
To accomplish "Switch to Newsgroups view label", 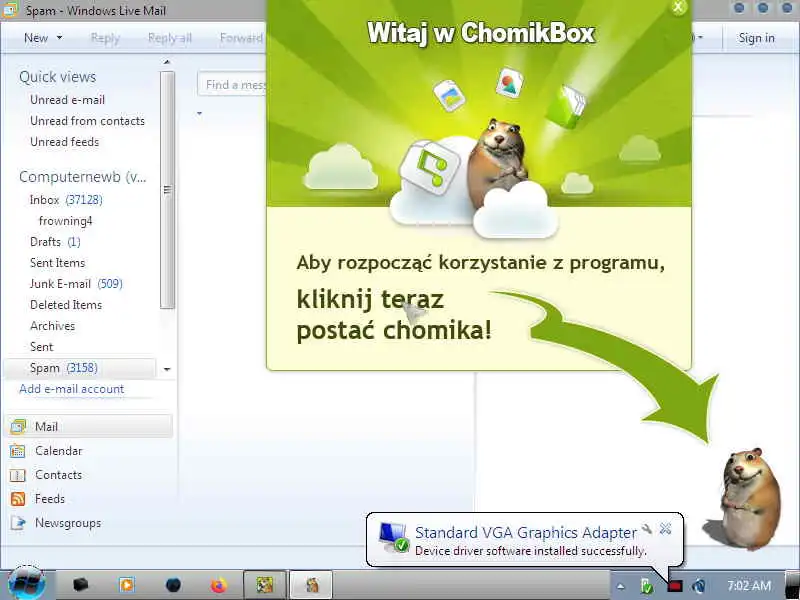I will pyautogui.click(x=68, y=523).
